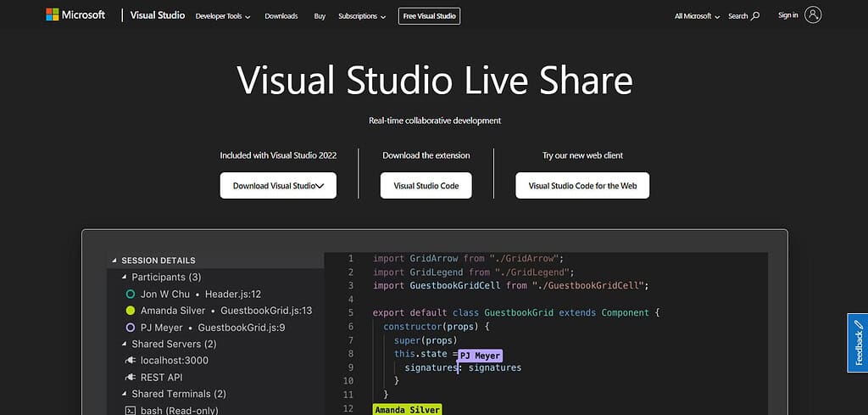
Task: Click the Feedback pencil icon
Action: coord(858,323)
